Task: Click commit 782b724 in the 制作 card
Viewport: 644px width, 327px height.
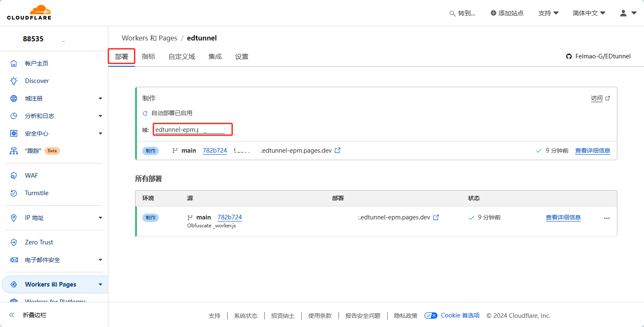Action: tap(215, 151)
